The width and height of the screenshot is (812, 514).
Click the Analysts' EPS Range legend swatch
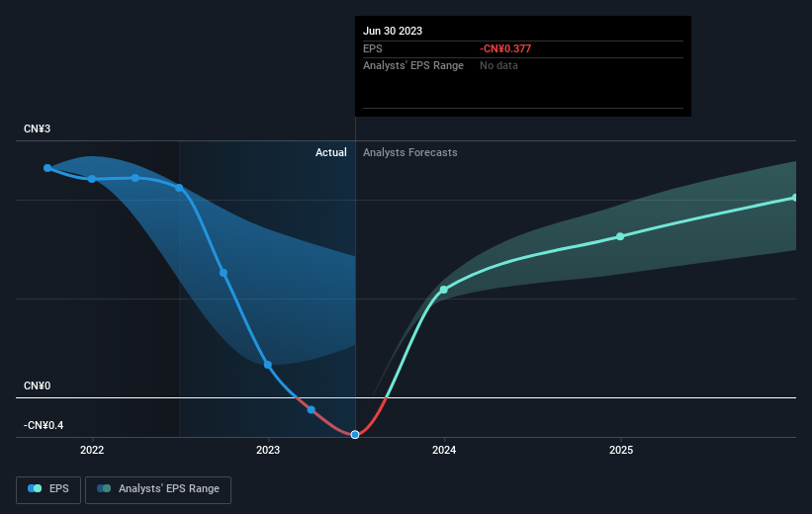pos(104,488)
